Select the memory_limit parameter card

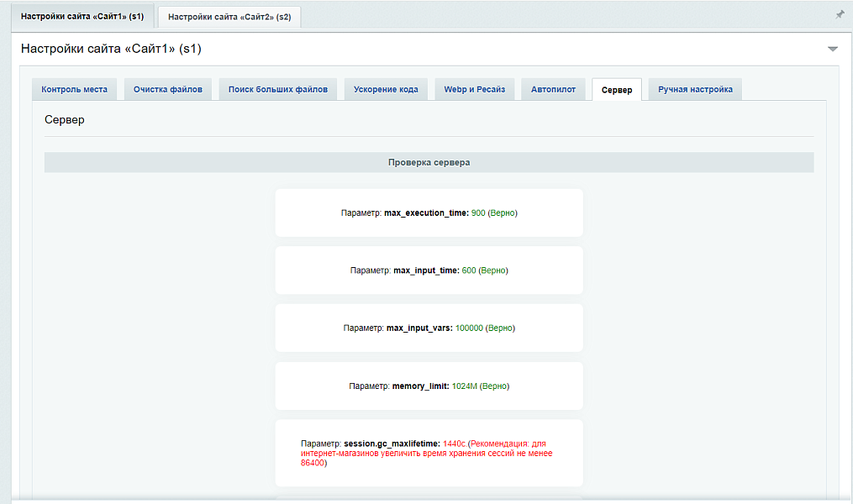(x=429, y=386)
